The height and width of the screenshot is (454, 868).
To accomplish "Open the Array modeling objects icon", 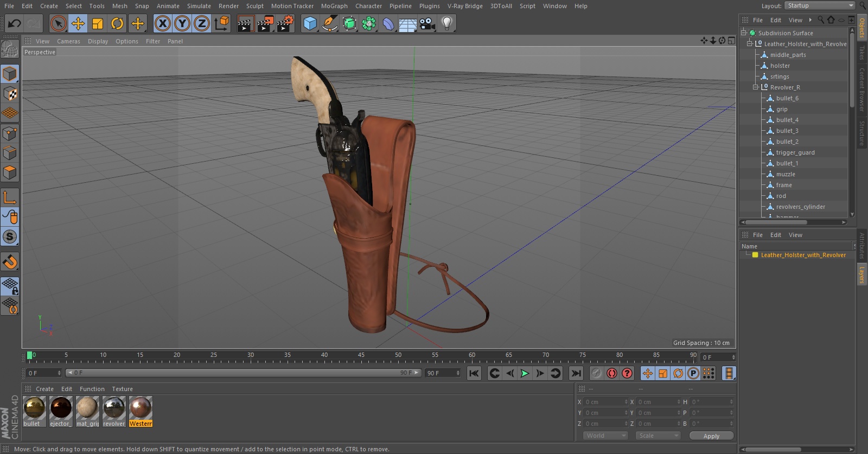I will tap(369, 23).
